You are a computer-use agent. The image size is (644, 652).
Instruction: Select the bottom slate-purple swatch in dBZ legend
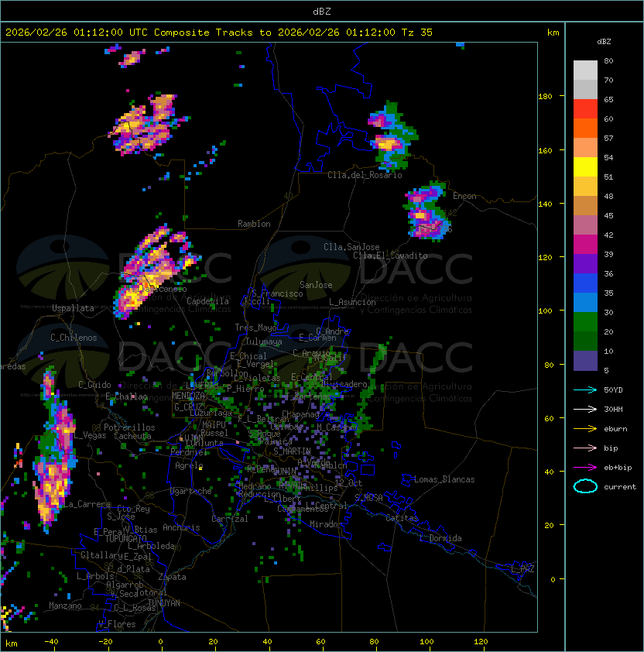pos(585,361)
